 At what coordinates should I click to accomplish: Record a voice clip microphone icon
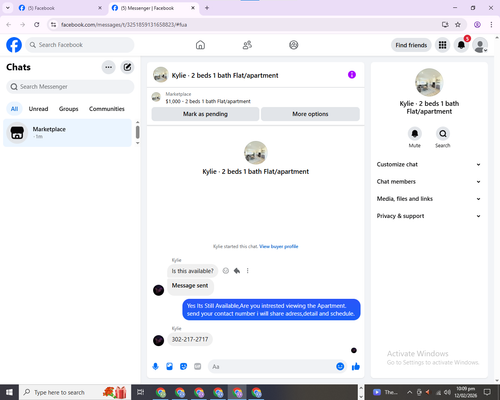coord(155,367)
